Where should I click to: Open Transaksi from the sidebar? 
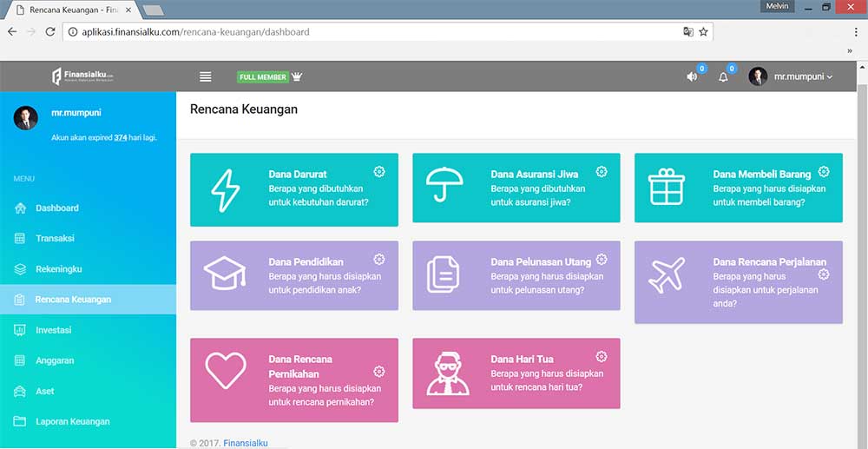pos(55,239)
